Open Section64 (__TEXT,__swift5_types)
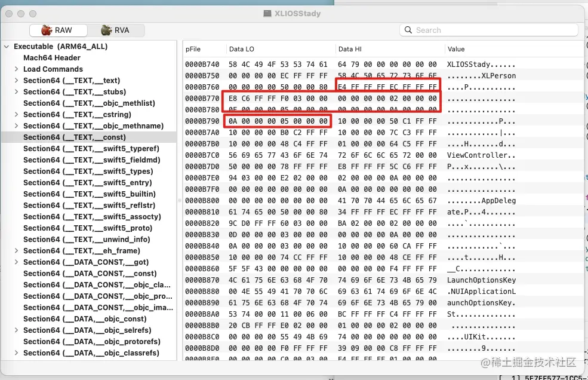Image resolution: width=588 pixels, height=380 pixels. [x=88, y=171]
